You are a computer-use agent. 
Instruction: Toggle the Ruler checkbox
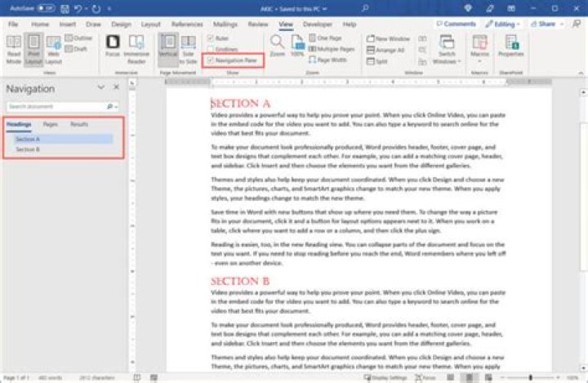tap(211, 38)
